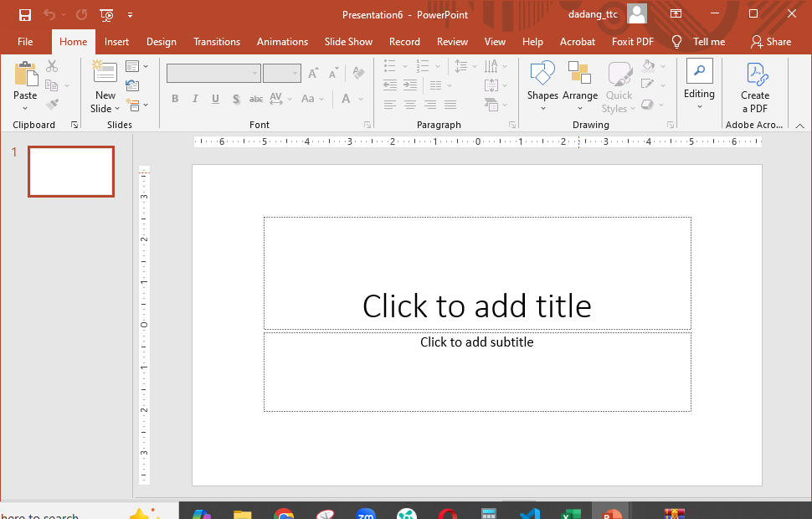
Task: Click the Tell me search box
Action: click(x=707, y=41)
